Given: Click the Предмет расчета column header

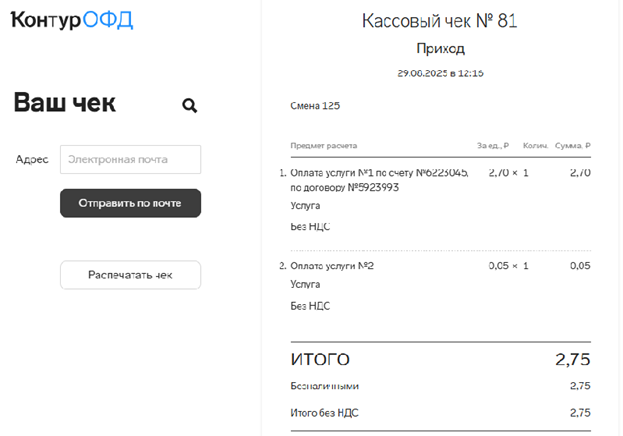Looking at the screenshot, I should pyautogui.click(x=323, y=145).
